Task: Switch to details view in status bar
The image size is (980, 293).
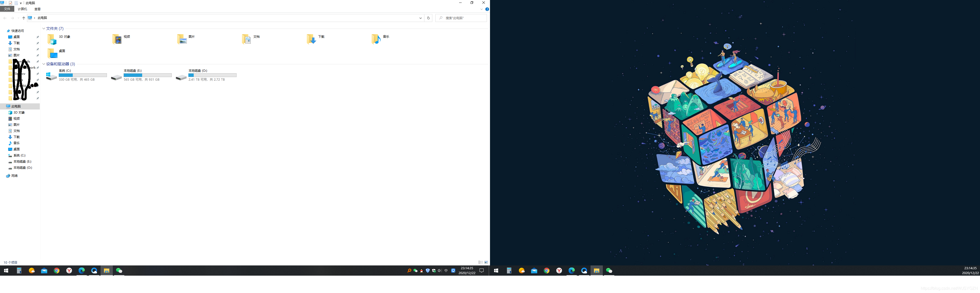Action: pyautogui.click(x=481, y=262)
